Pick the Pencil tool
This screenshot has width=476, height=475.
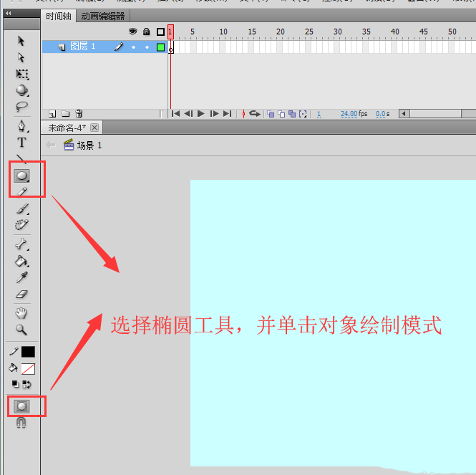[22, 191]
